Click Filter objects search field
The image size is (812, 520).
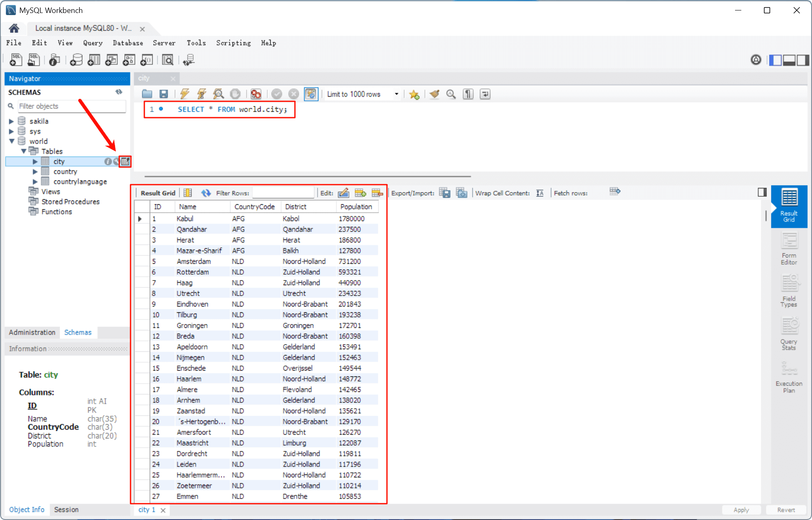[71, 106]
